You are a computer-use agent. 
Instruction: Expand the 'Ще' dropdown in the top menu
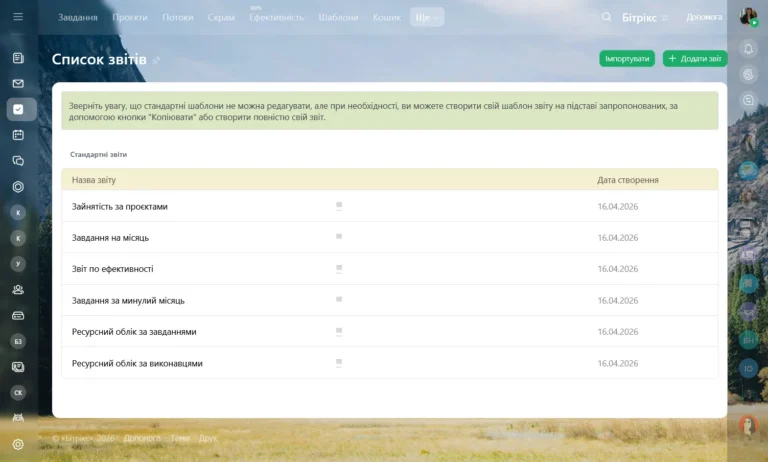click(426, 18)
